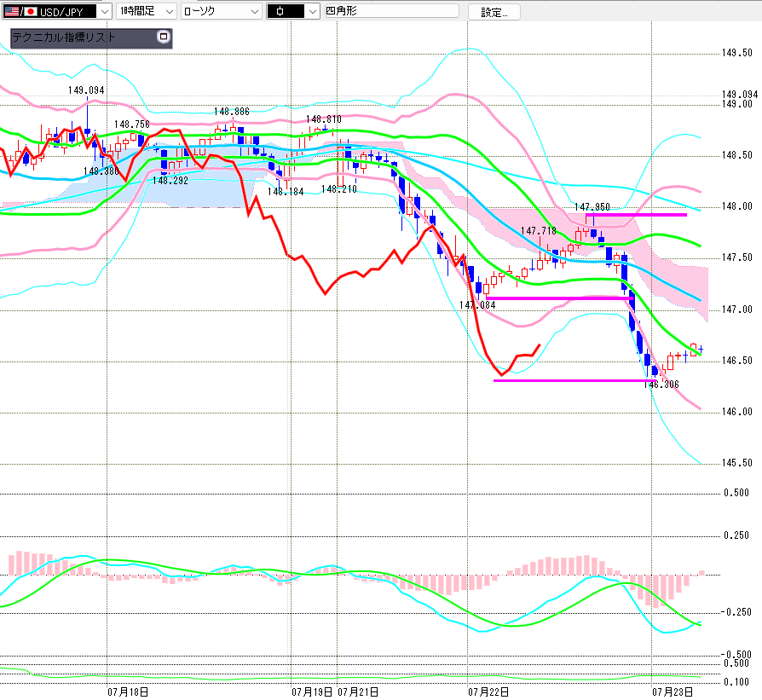Click the 07月19日 date axis label
The image size is (762, 700).
pyautogui.click(x=312, y=692)
